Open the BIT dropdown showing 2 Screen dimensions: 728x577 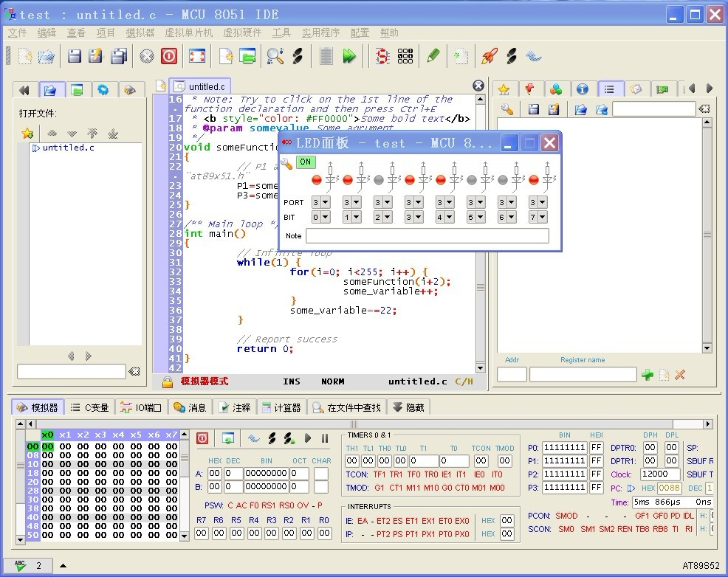click(383, 217)
